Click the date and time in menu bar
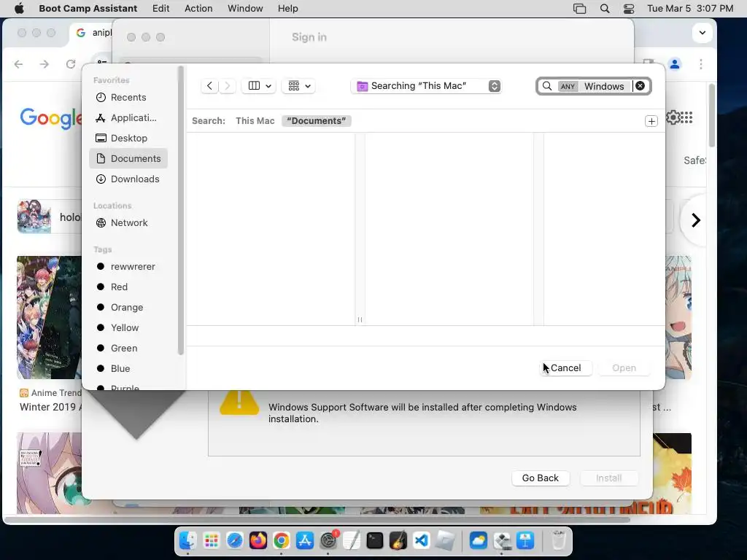Image resolution: width=747 pixels, height=560 pixels. [x=690, y=9]
